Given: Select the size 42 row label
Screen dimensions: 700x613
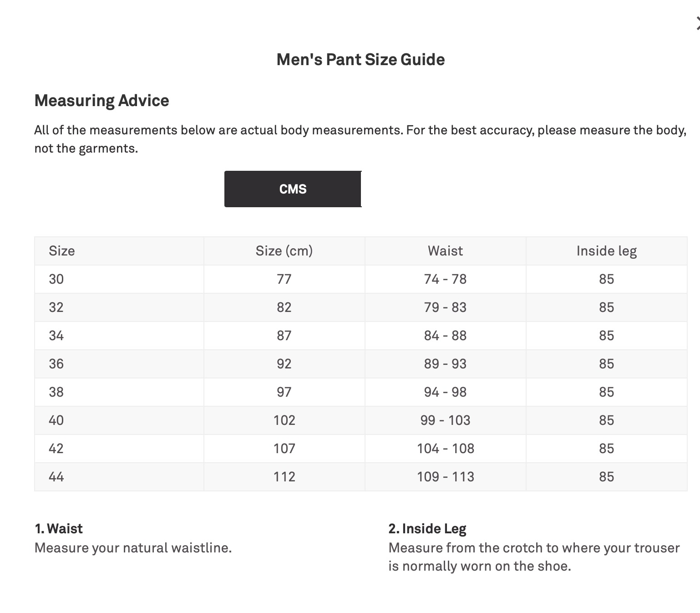Looking at the screenshot, I should pos(56,449).
